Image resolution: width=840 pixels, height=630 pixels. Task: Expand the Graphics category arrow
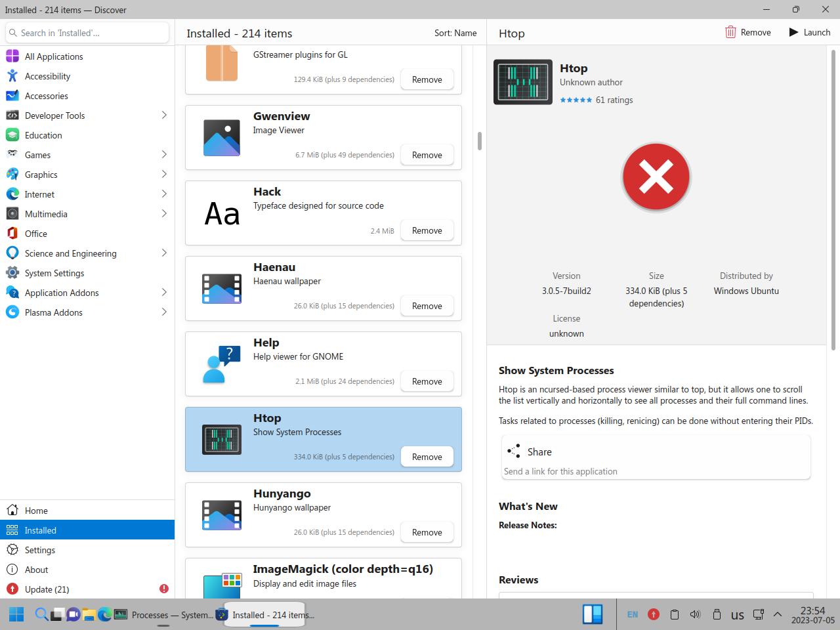coord(164,175)
